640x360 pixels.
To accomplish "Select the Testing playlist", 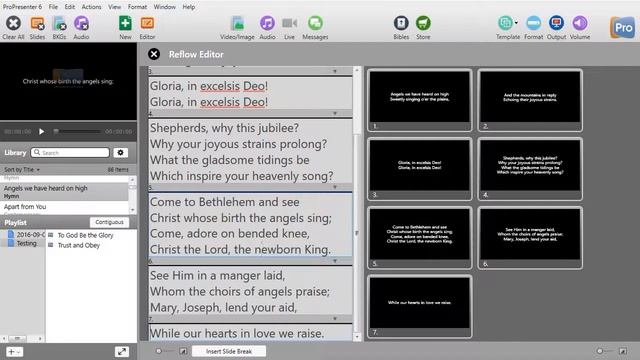I will (22, 243).
